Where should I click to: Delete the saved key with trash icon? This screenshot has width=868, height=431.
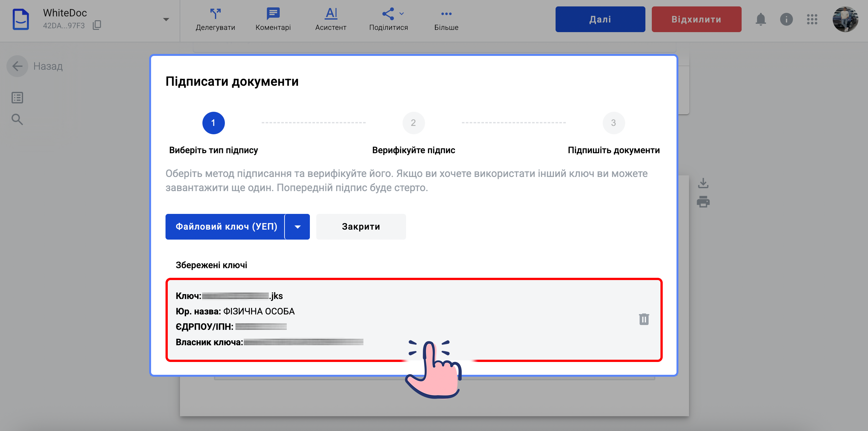pyautogui.click(x=643, y=319)
